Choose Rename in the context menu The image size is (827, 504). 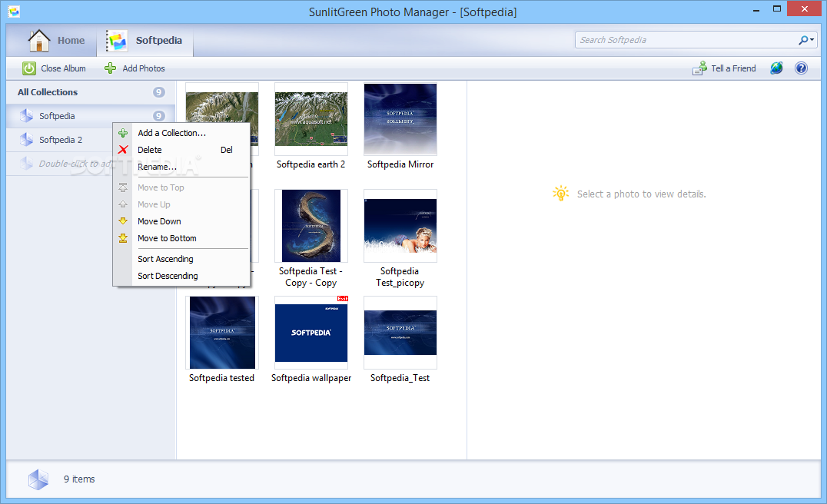coord(181,167)
